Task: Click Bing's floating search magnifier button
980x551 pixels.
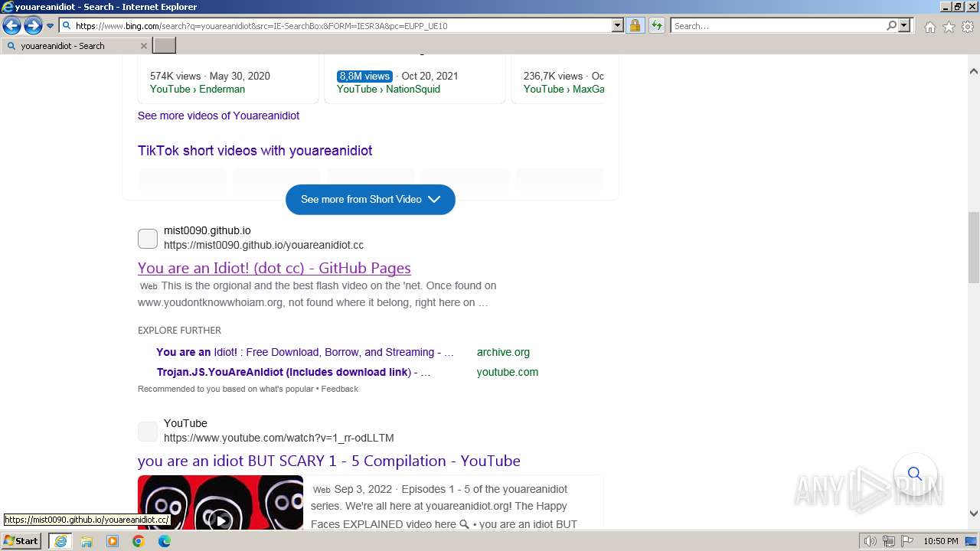Action: [915, 474]
